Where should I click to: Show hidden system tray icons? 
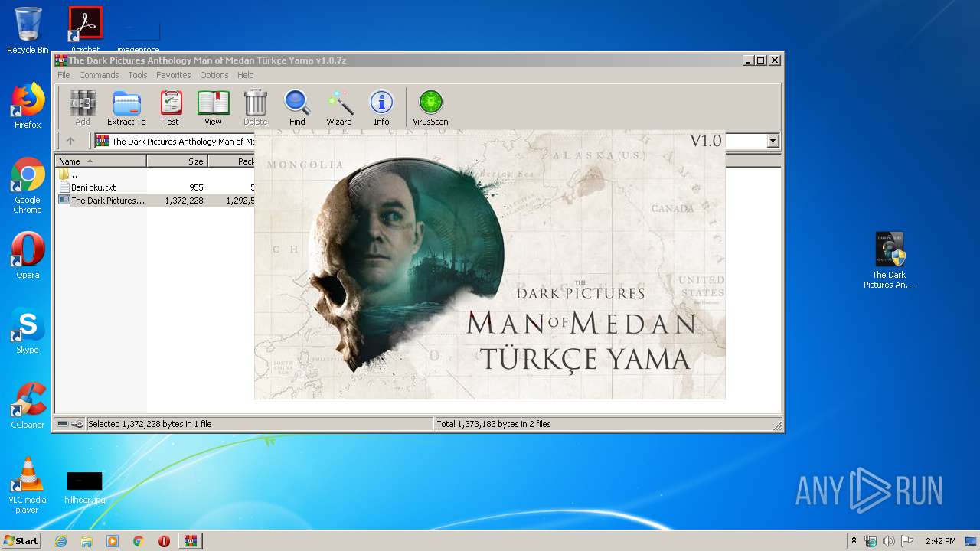854,540
